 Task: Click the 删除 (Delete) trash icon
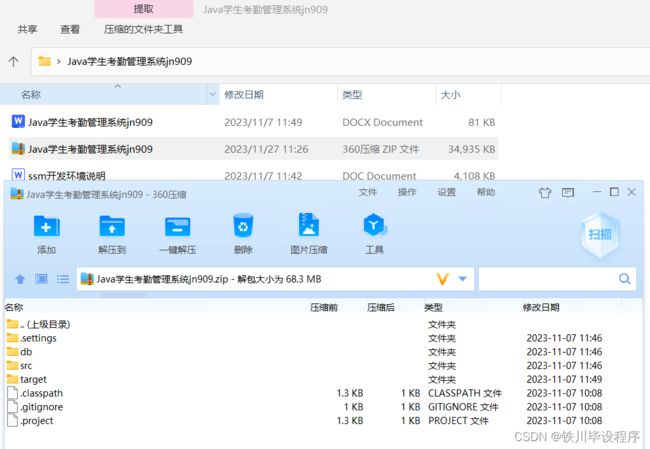(243, 226)
